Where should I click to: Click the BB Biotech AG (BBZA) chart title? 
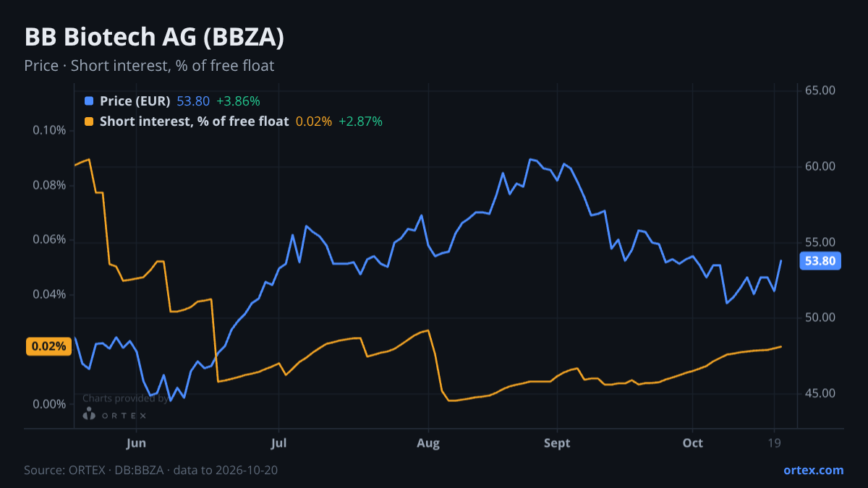point(154,38)
